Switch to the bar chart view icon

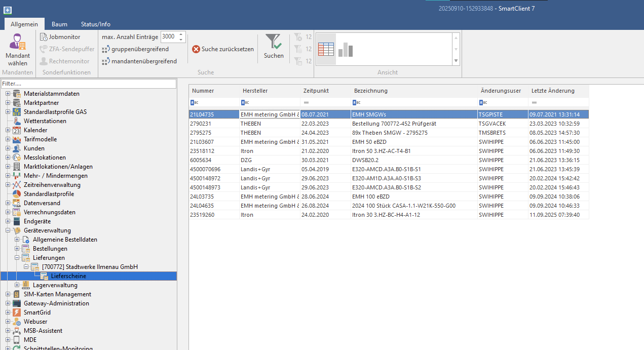[x=346, y=49]
